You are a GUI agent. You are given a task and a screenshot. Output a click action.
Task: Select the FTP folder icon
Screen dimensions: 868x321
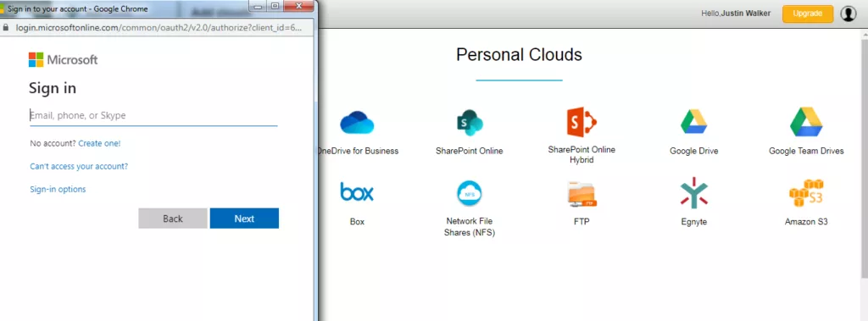[x=581, y=194]
